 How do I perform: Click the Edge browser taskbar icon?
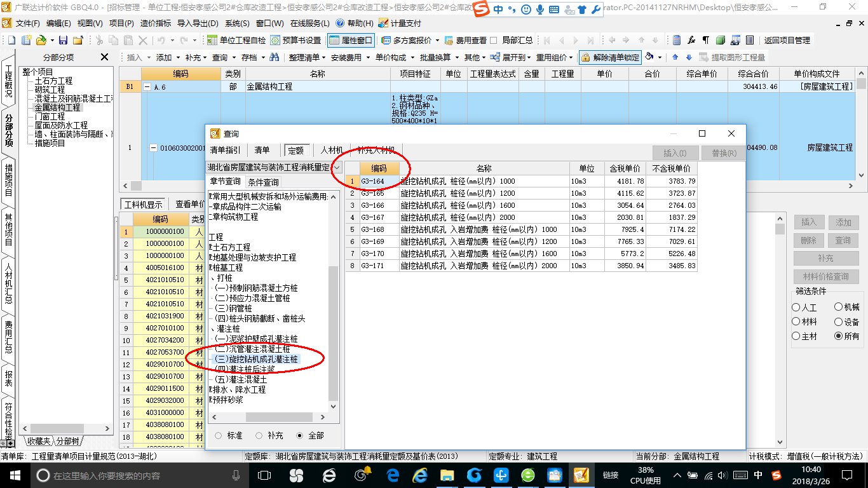coord(393,475)
